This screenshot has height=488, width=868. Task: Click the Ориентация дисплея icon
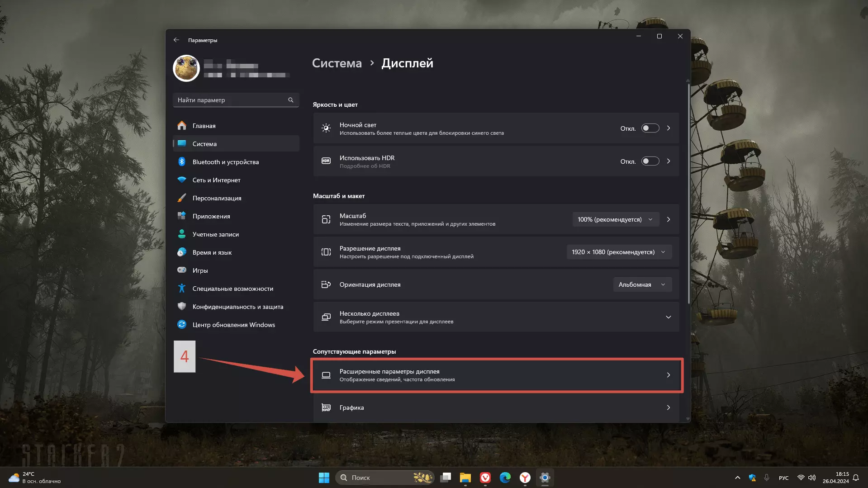(x=326, y=284)
